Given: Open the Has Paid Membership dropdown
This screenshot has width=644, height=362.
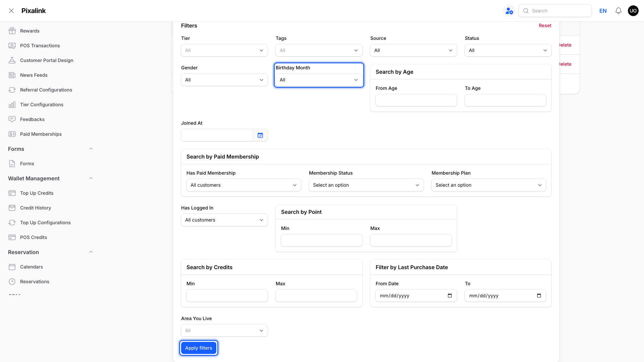Looking at the screenshot, I should click(244, 185).
